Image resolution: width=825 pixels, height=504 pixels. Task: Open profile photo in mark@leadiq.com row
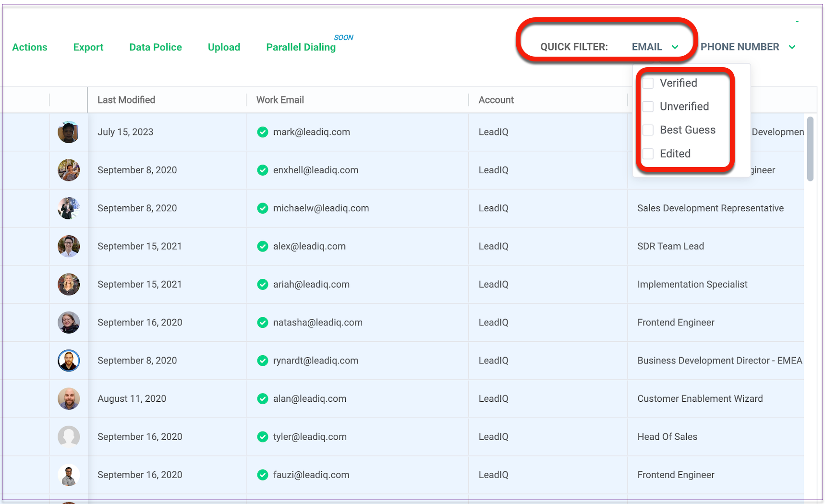[69, 132]
